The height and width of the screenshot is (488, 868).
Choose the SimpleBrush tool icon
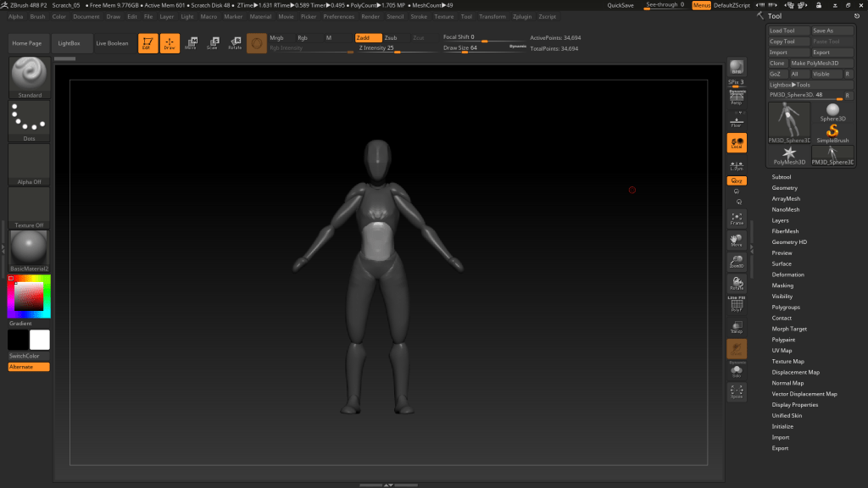832,133
